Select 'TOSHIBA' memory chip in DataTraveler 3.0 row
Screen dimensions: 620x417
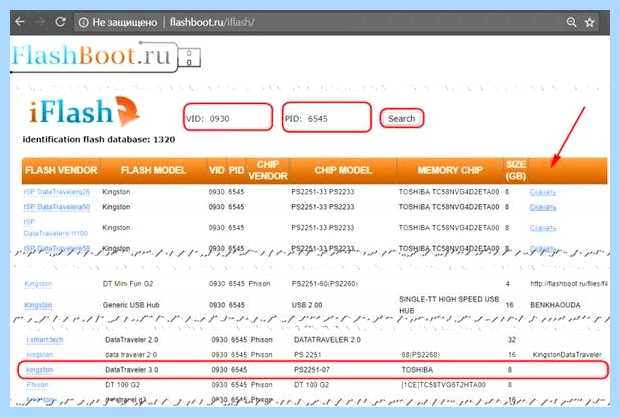417,370
